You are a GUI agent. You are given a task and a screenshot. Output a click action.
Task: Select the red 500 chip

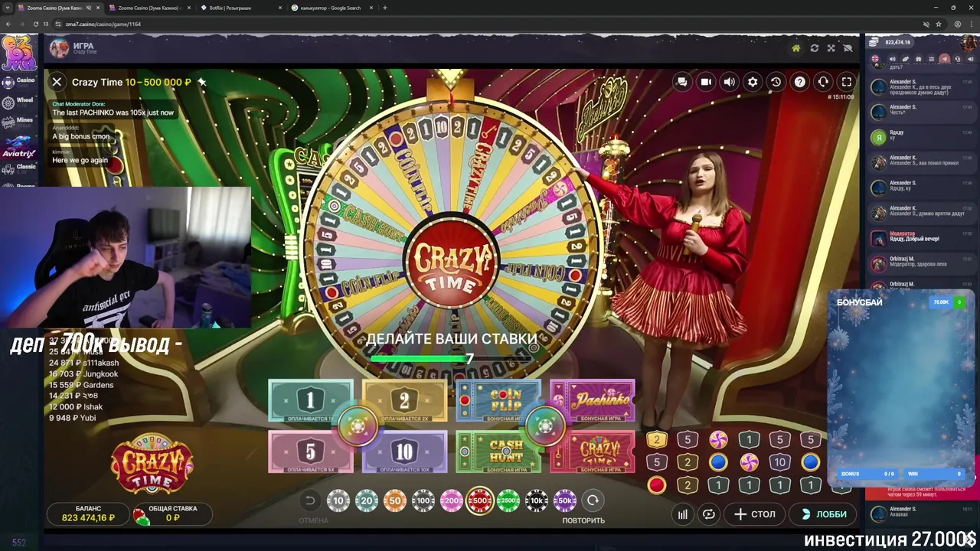(x=480, y=500)
